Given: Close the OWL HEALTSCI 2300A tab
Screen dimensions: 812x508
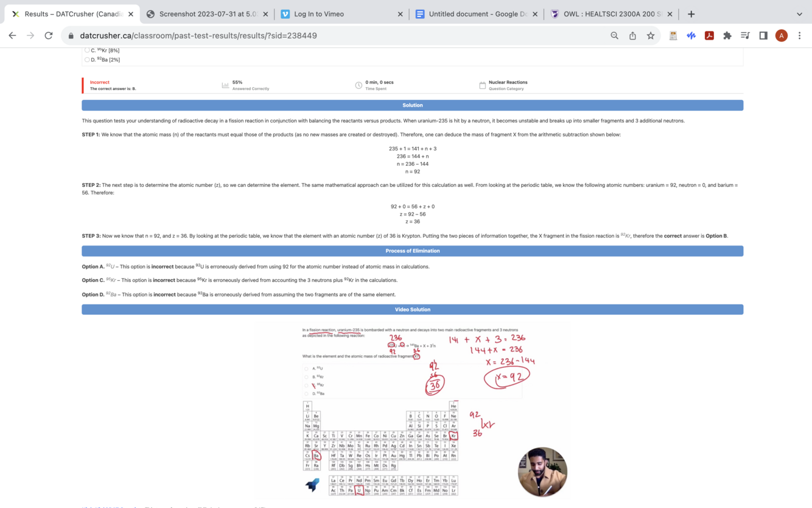Looking at the screenshot, I should point(670,14).
